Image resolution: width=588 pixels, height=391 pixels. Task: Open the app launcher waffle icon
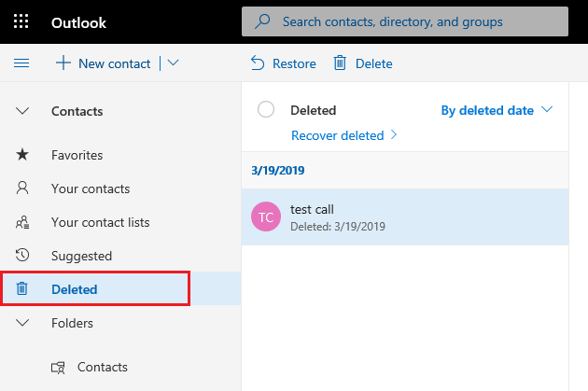(x=22, y=21)
